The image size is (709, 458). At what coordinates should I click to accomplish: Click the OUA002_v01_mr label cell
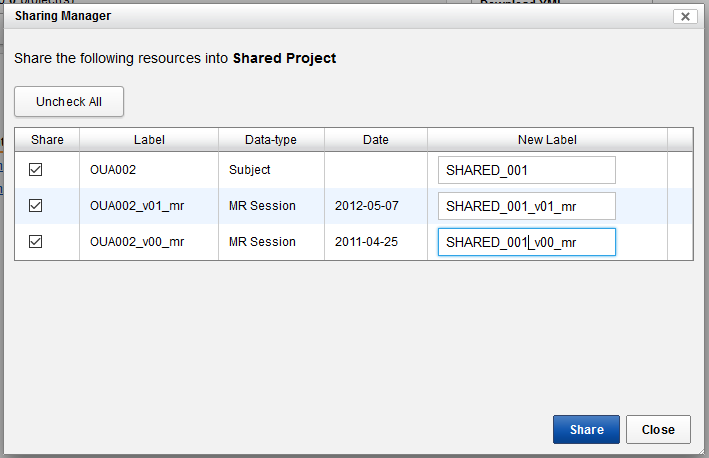coord(137,206)
